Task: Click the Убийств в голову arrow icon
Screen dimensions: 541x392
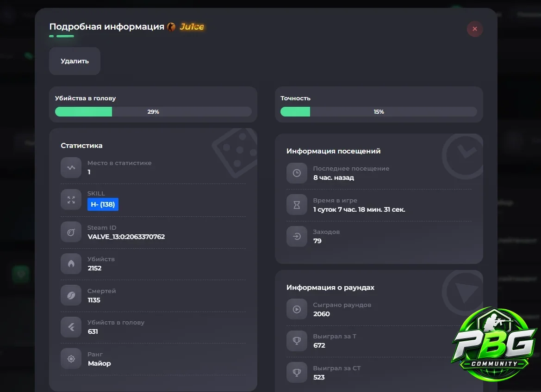Action: 71,327
